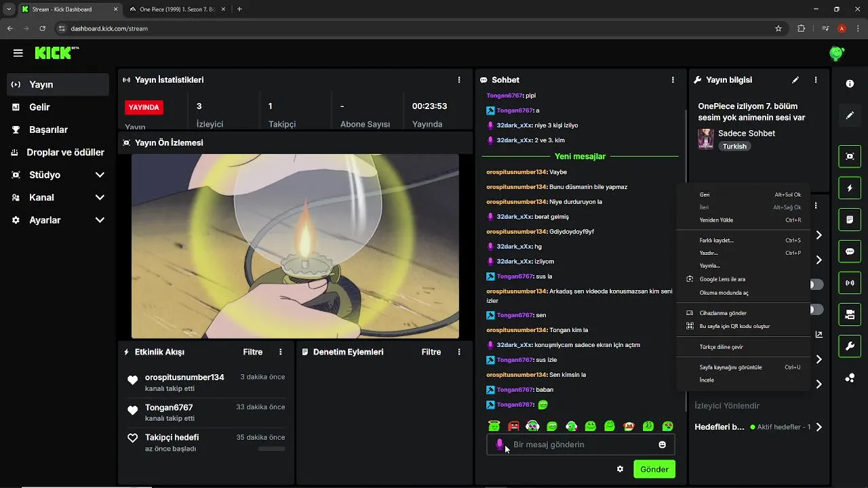
Task: Edit stream info with the Yayın bilgisi pencil
Action: coord(795,80)
